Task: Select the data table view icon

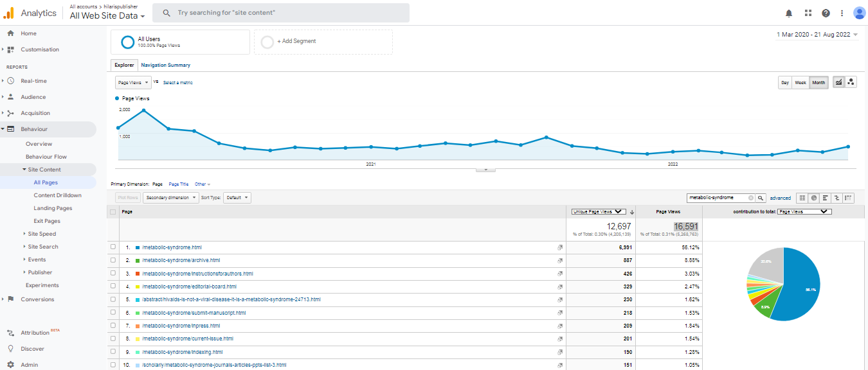Action: click(802, 198)
